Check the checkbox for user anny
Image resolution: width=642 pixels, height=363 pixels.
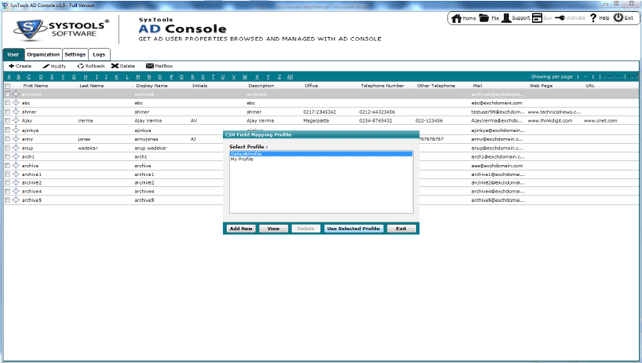7,139
